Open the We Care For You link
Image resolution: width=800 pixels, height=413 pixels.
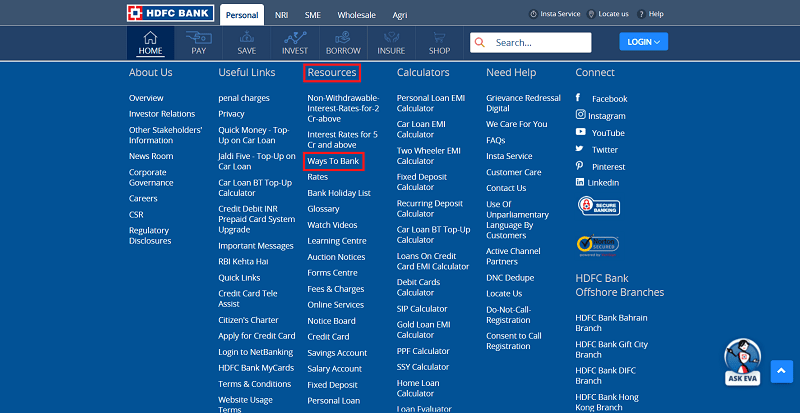(516, 124)
